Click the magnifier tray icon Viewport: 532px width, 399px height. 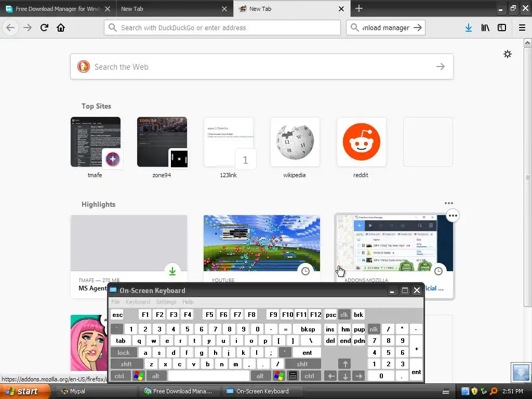[494, 391]
